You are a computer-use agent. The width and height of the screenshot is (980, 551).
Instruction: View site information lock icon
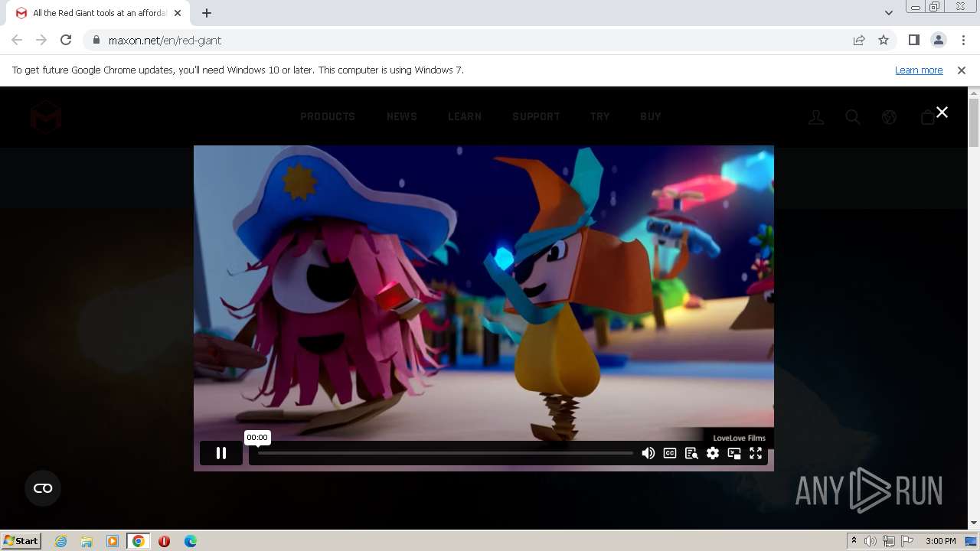pyautogui.click(x=96, y=40)
